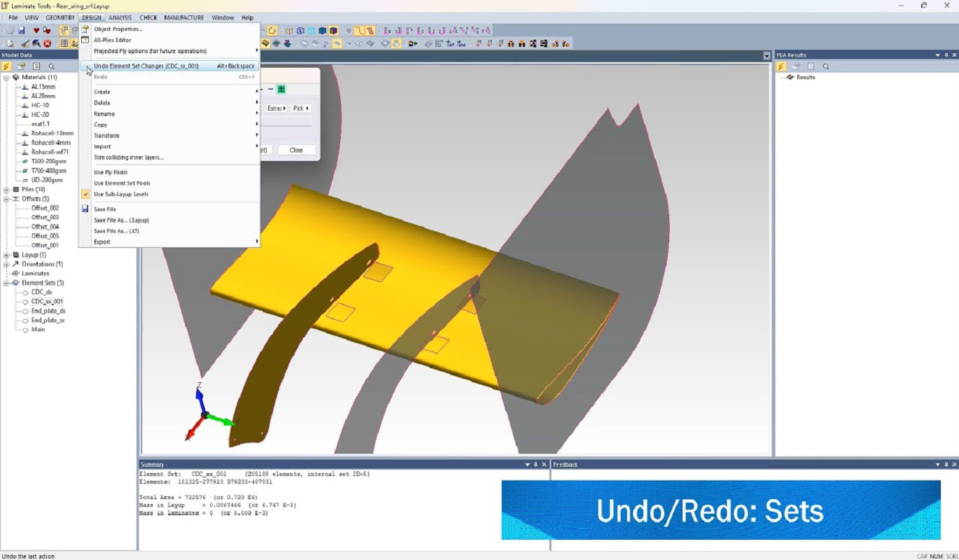The height and width of the screenshot is (560, 959).
Task: Select CDC_sx_001 element set in tree
Action: pyautogui.click(x=47, y=302)
